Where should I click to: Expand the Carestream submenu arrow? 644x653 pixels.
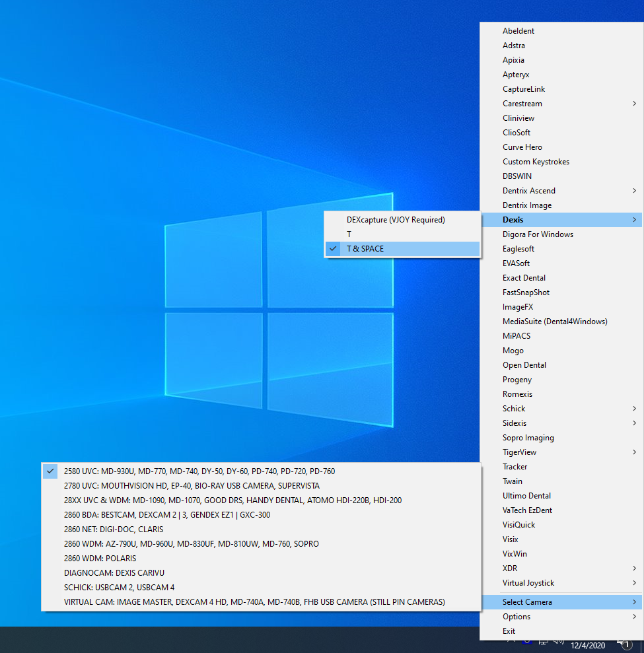(x=634, y=103)
